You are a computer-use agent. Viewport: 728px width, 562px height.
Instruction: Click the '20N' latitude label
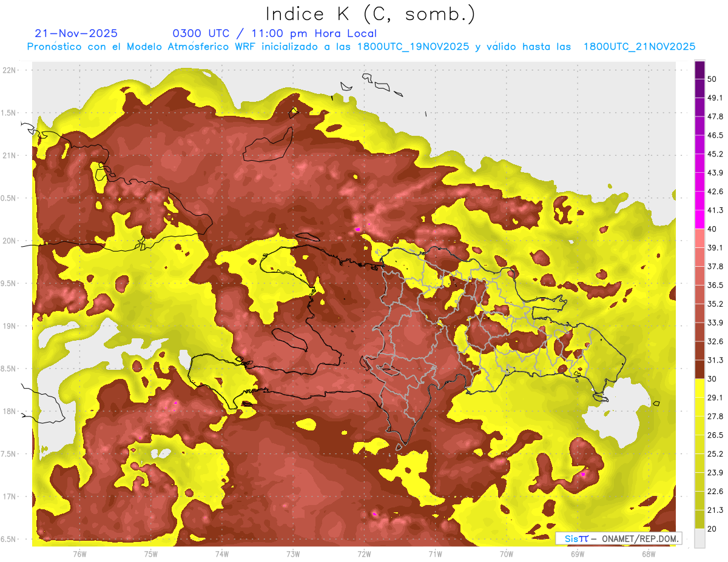pos(10,241)
